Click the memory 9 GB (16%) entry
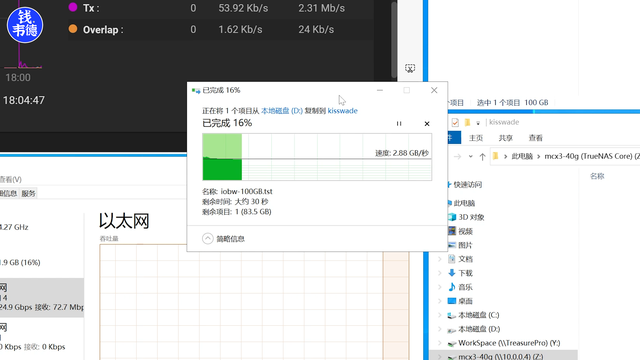640x360 pixels. (x=20, y=262)
